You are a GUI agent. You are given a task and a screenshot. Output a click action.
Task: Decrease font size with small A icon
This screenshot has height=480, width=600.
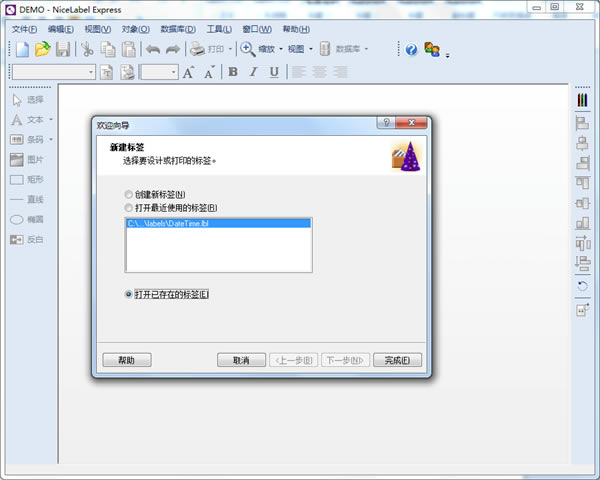click(209, 72)
